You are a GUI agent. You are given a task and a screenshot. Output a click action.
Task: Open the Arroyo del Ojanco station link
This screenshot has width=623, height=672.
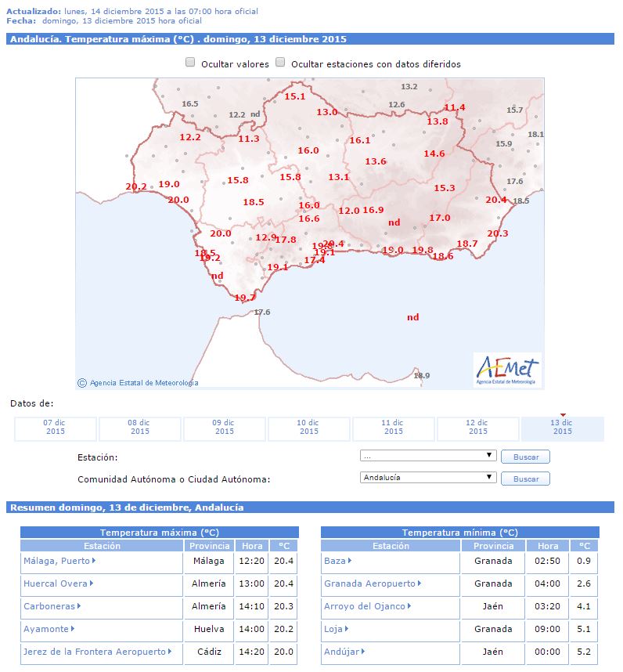pos(365,606)
